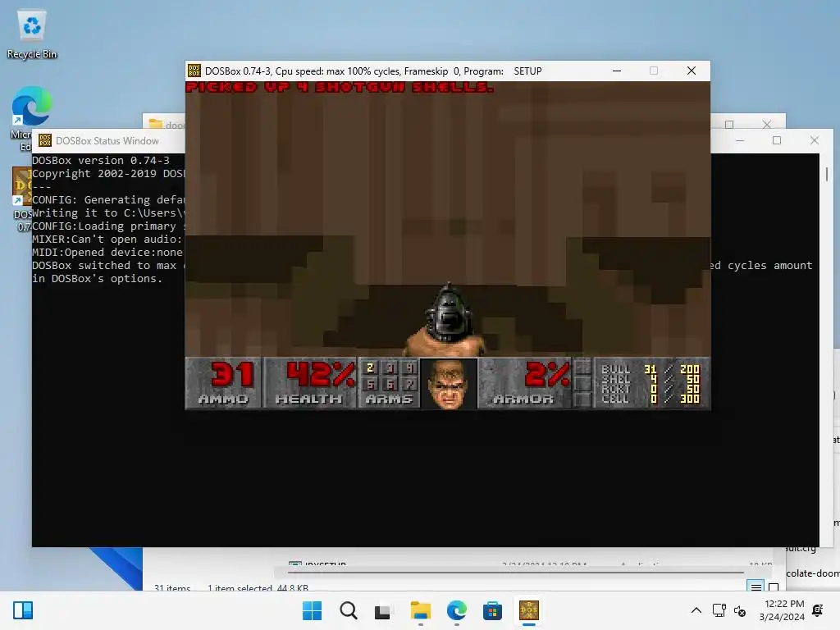Click "MIDI:Opened device:none" console line
840x630 pixels.
(x=107, y=253)
